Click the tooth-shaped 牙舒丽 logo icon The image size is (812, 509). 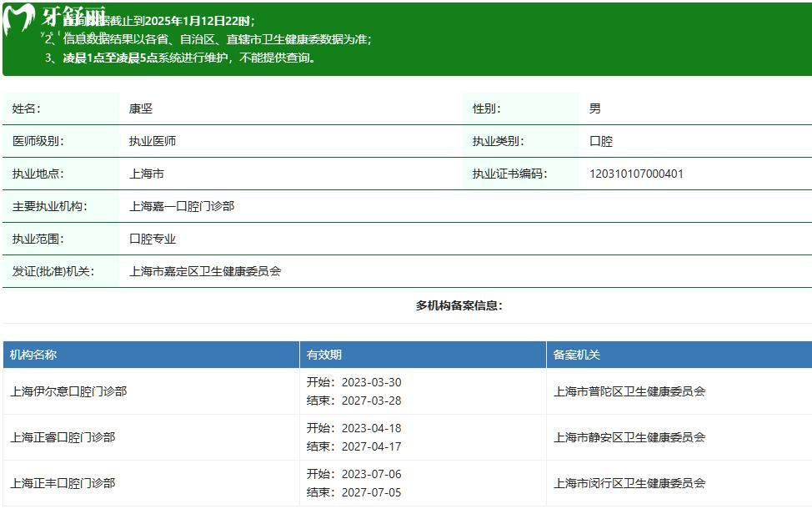18,17
